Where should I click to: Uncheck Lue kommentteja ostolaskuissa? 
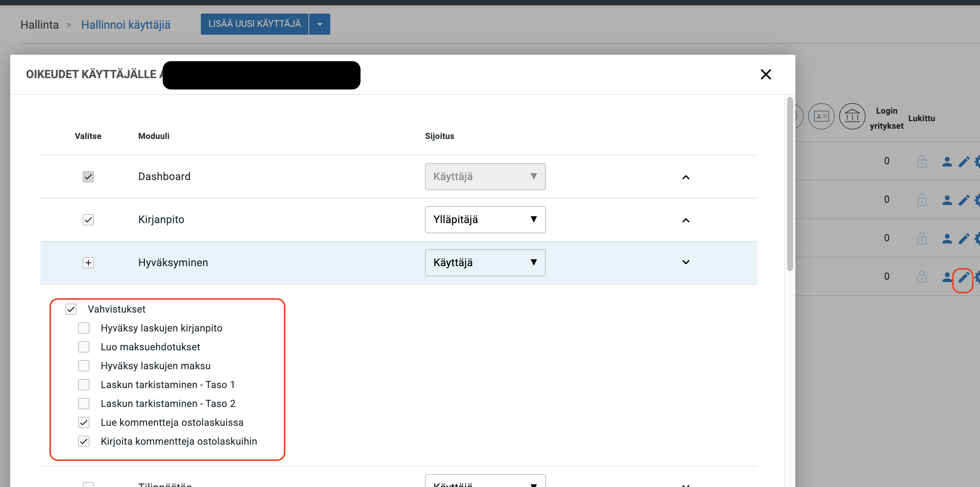[84, 422]
